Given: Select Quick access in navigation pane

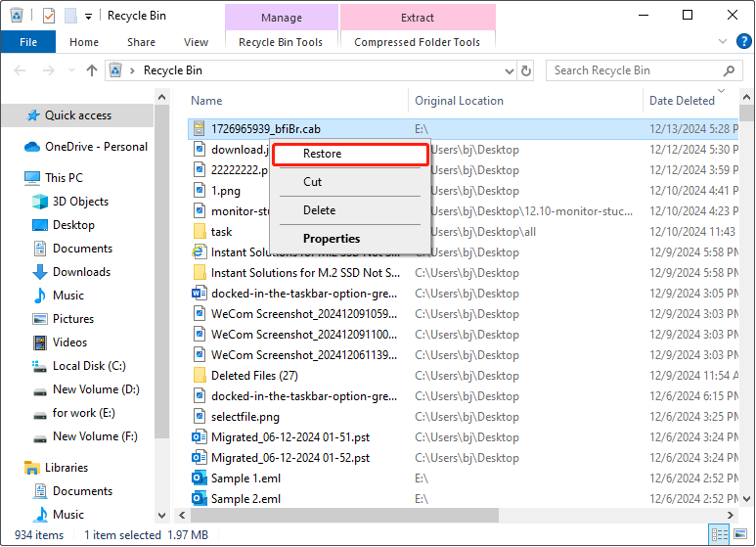Looking at the screenshot, I should tap(78, 115).
